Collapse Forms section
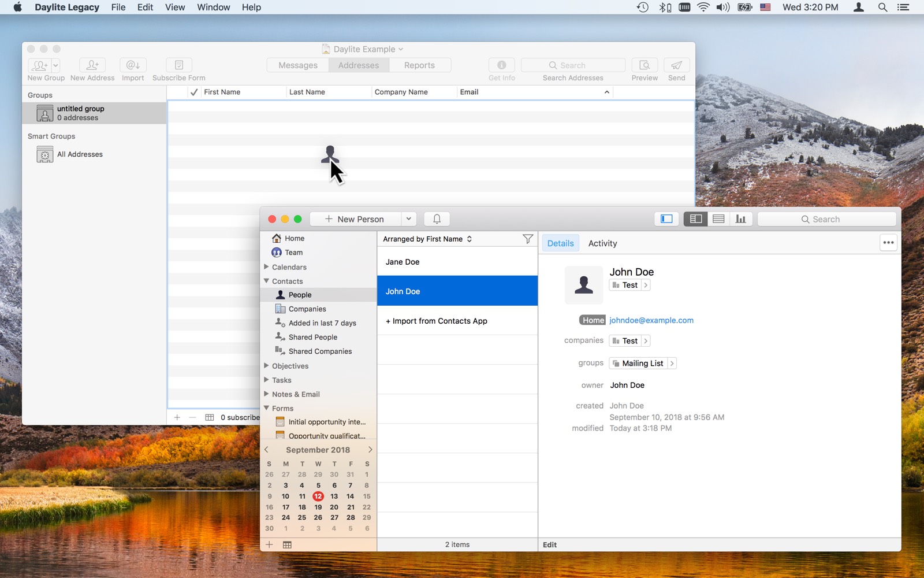Viewport: 924px width, 578px height. coord(267,408)
